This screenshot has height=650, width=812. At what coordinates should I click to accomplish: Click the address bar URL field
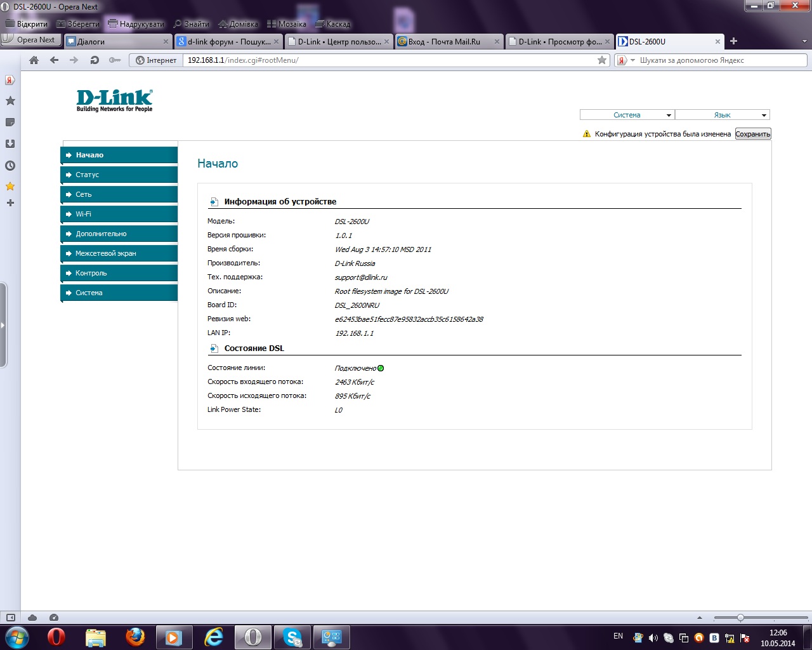tap(387, 60)
